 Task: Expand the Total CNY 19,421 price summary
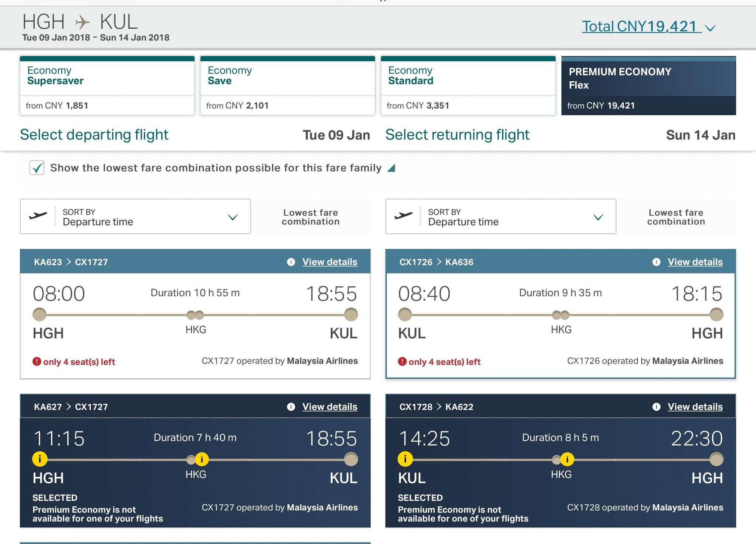tap(648, 27)
